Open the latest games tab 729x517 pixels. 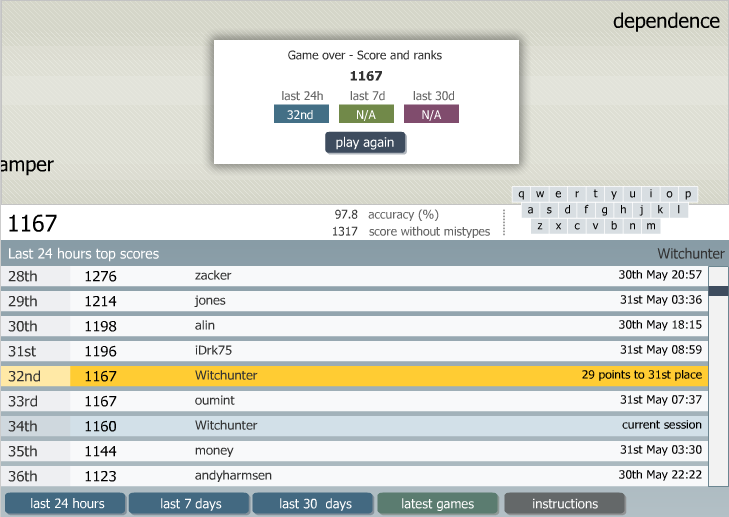coord(437,504)
